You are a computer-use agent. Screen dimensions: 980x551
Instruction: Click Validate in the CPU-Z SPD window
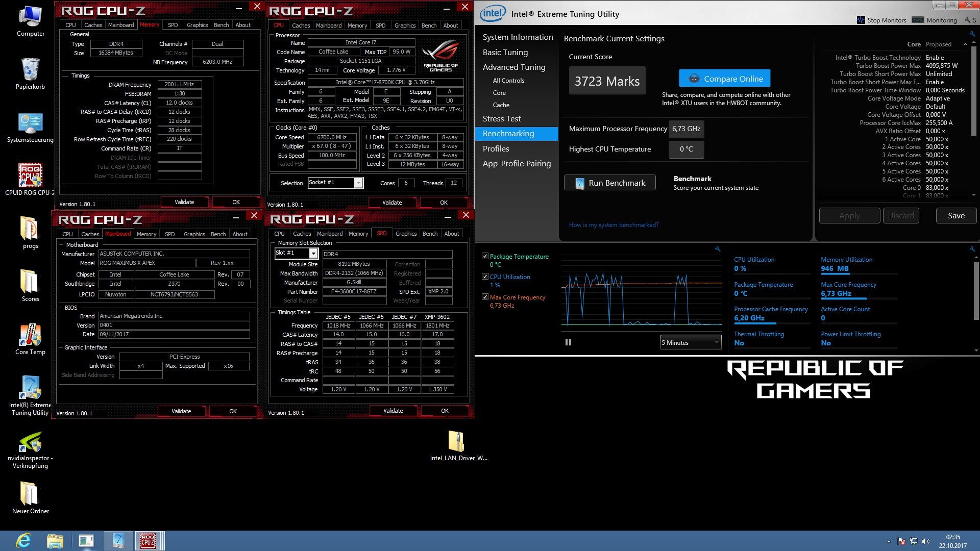(393, 411)
